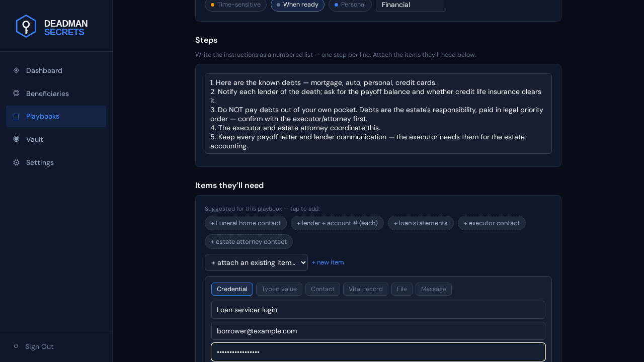This screenshot has width=644, height=362.
Task: Click the Items they'll need heading
Action: click(229, 186)
